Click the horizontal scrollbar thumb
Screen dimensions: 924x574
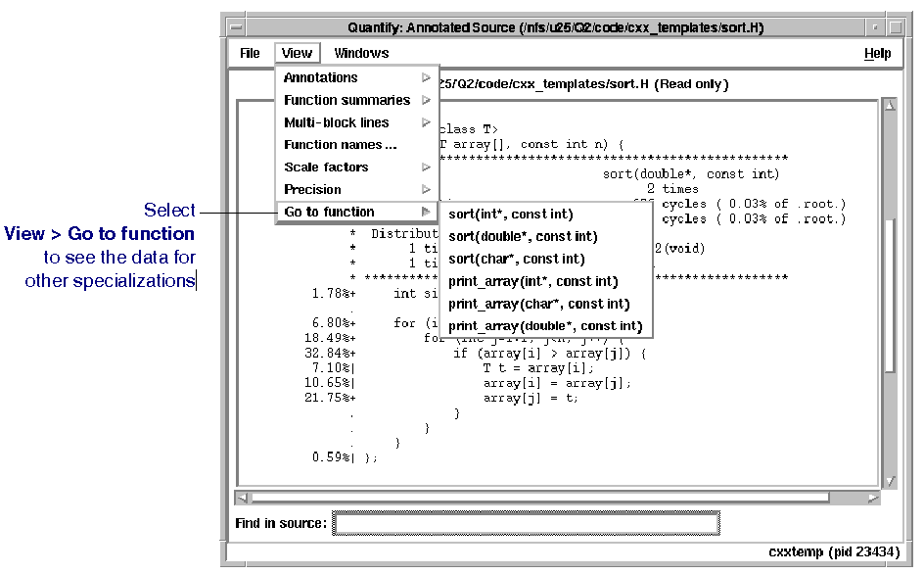coord(540,499)
